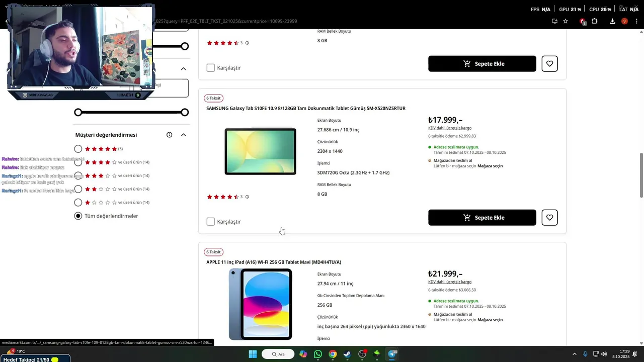The height and width of the screenshot is (362, 644).
Task: Select two stars ve üzeri filter
Action: 78,189
